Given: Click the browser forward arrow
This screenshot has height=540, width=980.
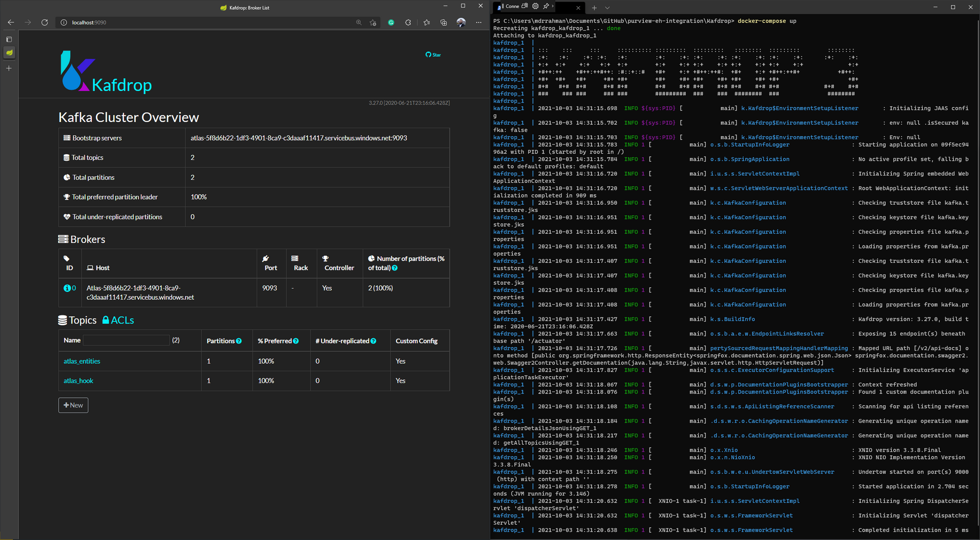Looking at the screenshot, I should [x=28, y=22].
